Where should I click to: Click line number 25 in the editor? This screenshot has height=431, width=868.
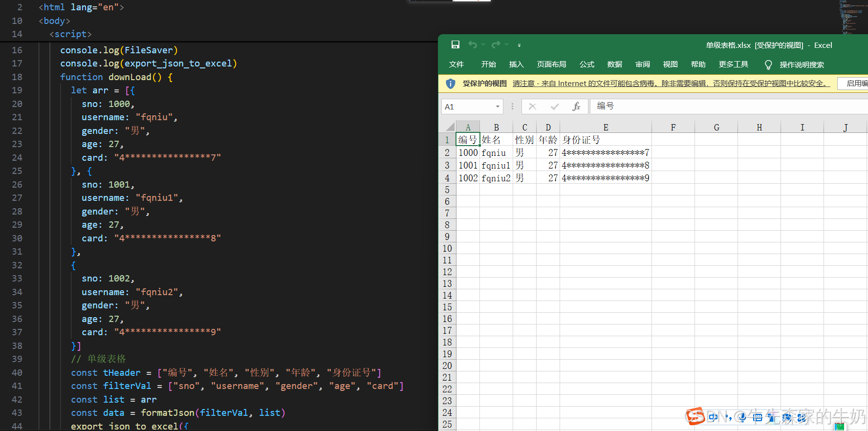point(17,171)
